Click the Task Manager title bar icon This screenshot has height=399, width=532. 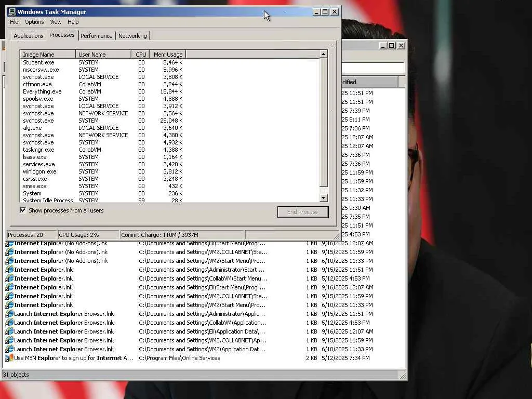[x=12, y=12]
